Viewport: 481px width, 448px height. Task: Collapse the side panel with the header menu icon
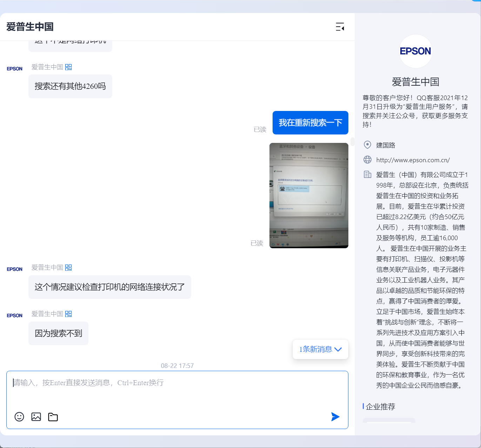point(340,27)
